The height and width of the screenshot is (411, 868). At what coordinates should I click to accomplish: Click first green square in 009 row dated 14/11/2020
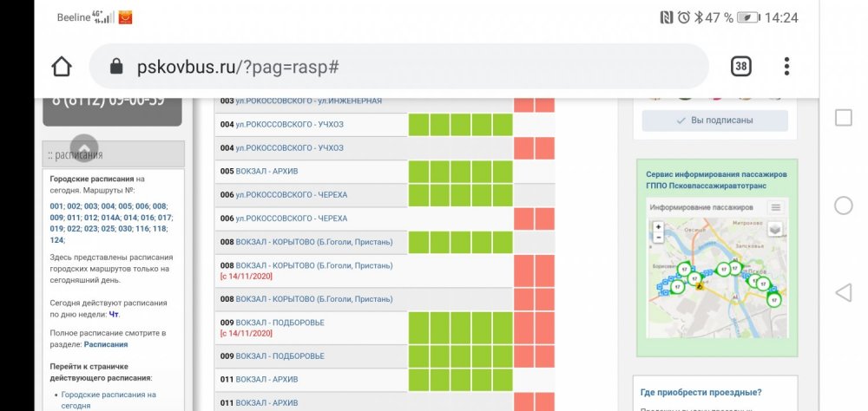pos(418,328)
